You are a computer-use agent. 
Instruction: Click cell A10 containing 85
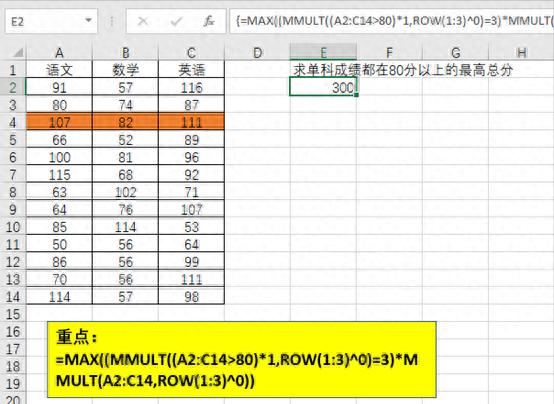click(59, 227)
